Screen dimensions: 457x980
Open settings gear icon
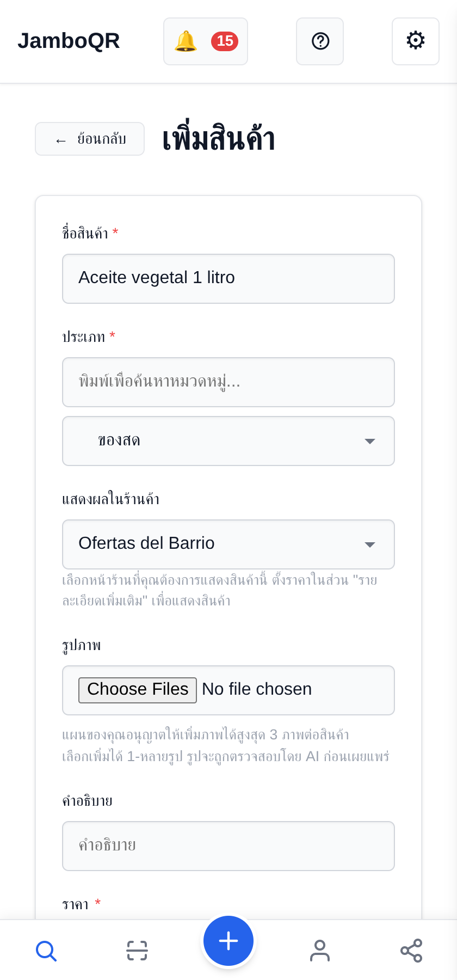coord(416,41)
